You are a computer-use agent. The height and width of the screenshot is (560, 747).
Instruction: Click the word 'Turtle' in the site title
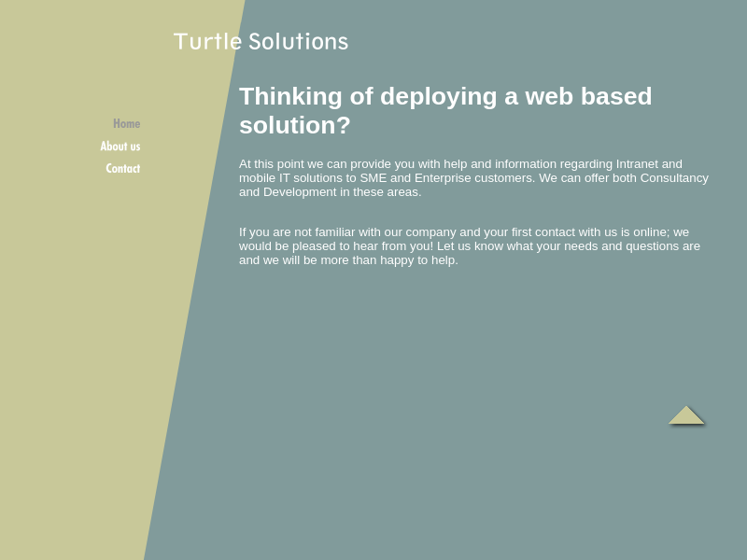pyautogui.click(x=207, y=42)
